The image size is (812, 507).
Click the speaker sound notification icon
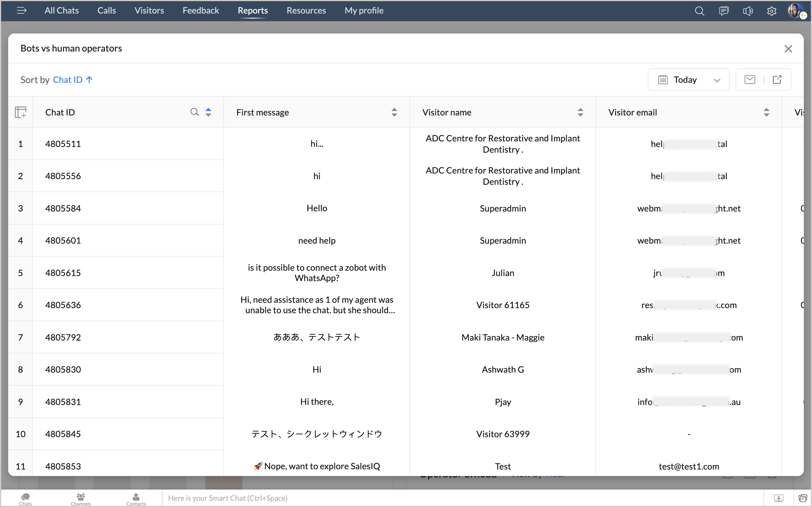[x=748, y=11]
